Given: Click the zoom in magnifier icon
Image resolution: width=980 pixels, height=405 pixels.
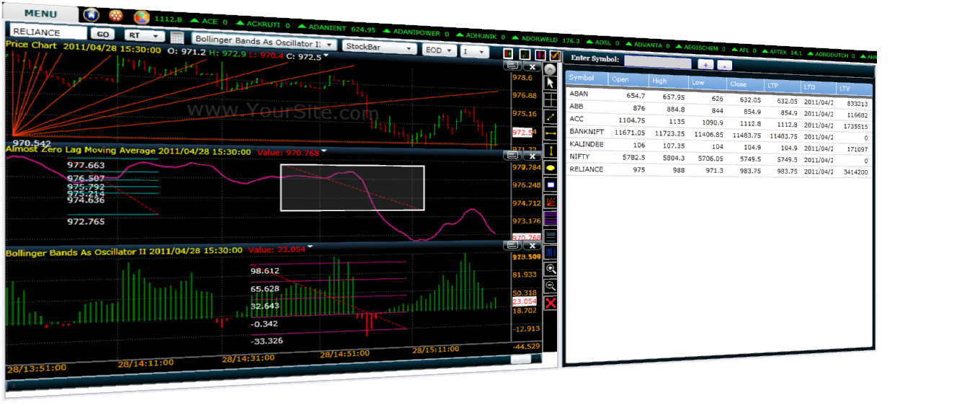Looking at the screenshot, I should click(551, 269).
